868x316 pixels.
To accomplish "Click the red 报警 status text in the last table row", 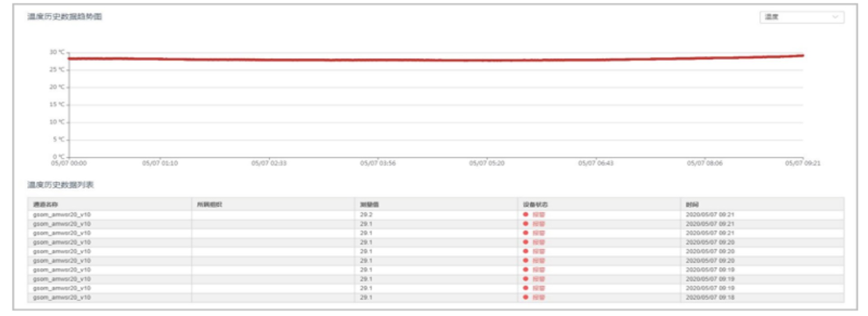I will pos(538,297).
